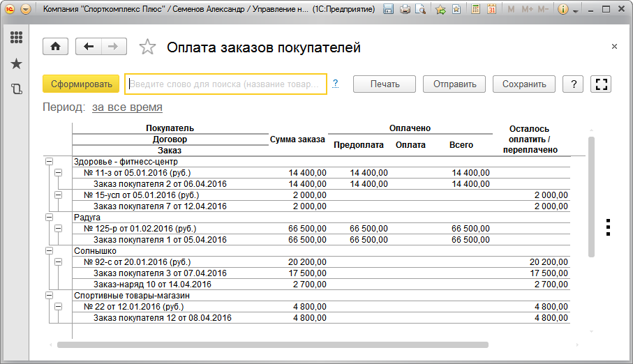Go to the home page button

[x=55, y=47]
